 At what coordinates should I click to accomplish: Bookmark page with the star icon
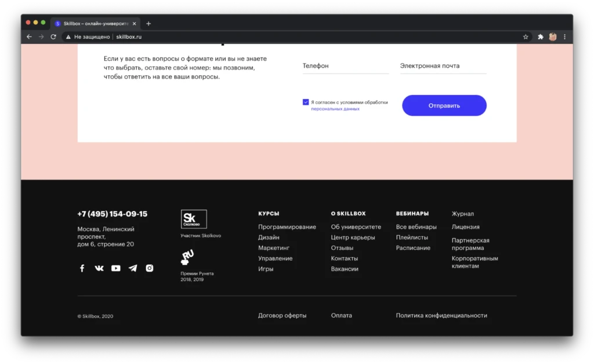point(526,37)
